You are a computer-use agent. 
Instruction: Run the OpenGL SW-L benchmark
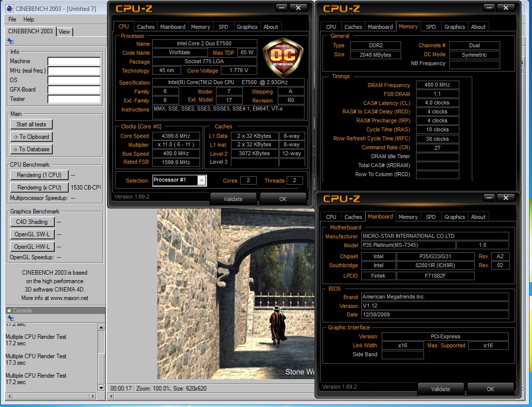(32, 234)
